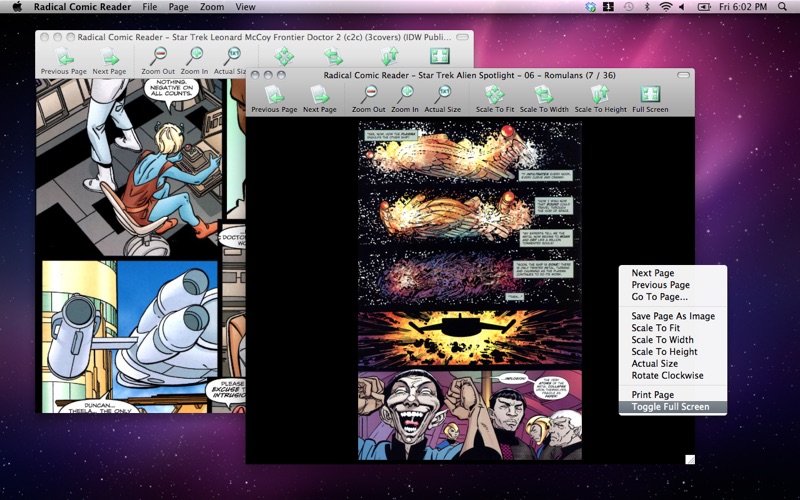This screenshot has height=500, width=800.
Task: Open Wi-Fi status menu
Action: click(x=665, y=7)
